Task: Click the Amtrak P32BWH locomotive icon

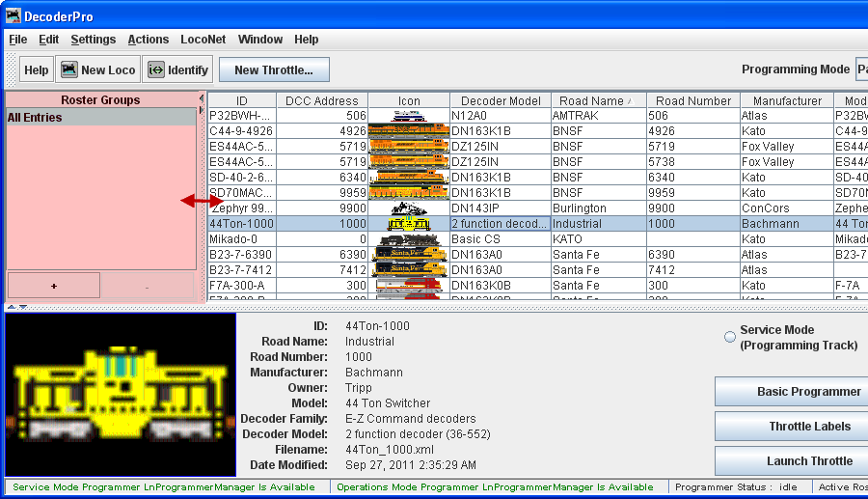Action: point(409,116)
